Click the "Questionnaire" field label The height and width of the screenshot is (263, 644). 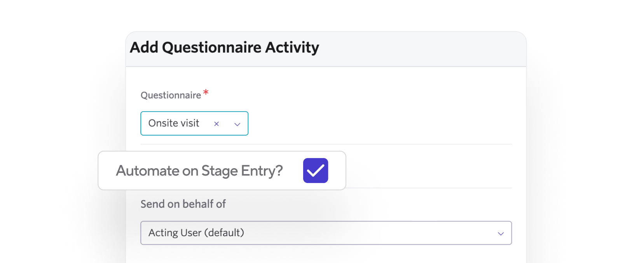tap(171, 95)
